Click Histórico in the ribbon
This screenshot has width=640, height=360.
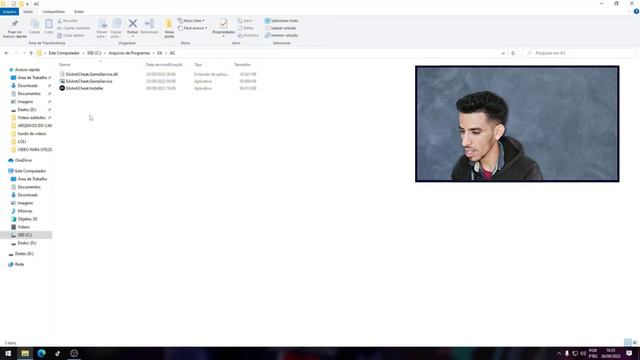(x=248, y=36)
